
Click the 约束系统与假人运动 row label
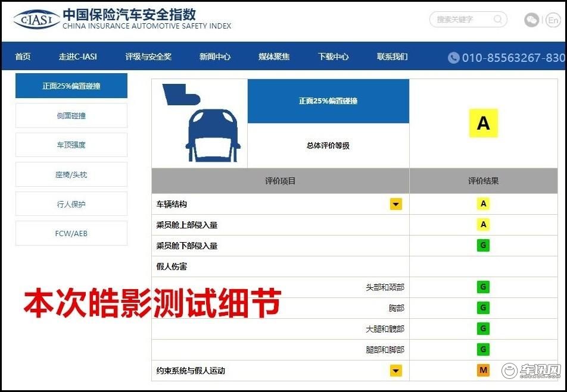coord(191,371)
